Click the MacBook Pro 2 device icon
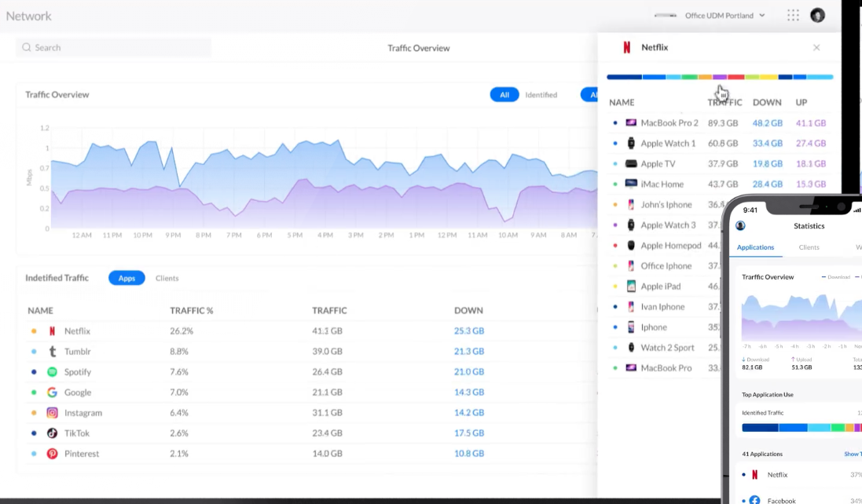Screen dimensions: 862x504 click(631, 123)
